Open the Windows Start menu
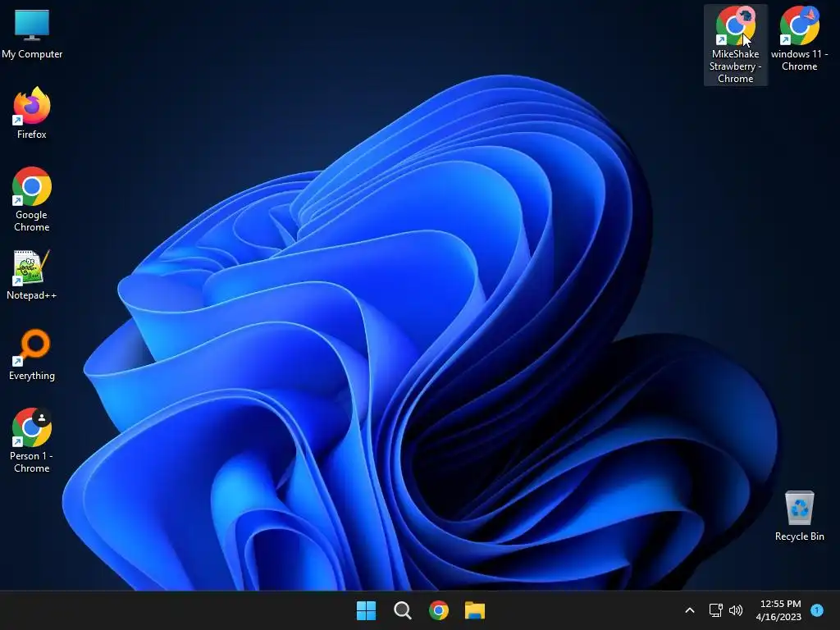 [x=367, y=610]
